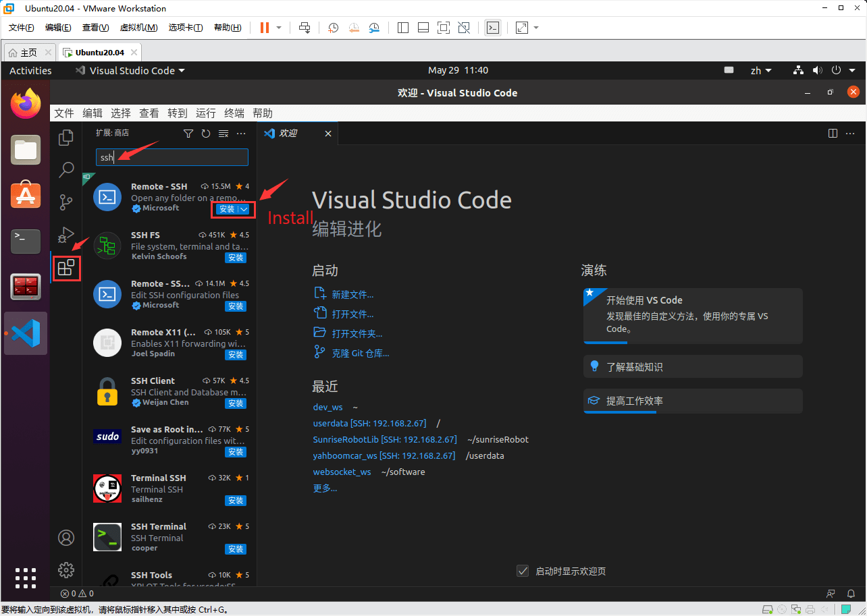Open the Explorer view in activity bar

[x=66, y=138]
